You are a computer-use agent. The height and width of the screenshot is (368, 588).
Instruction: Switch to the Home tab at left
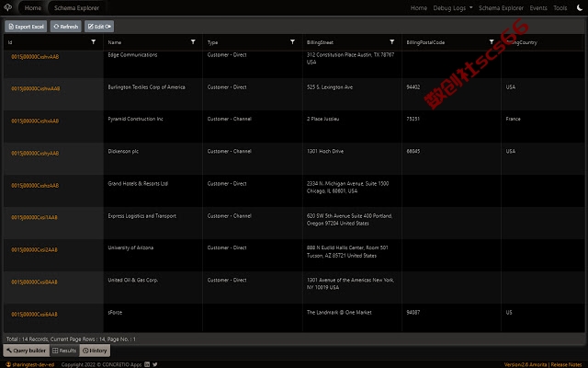33,8
